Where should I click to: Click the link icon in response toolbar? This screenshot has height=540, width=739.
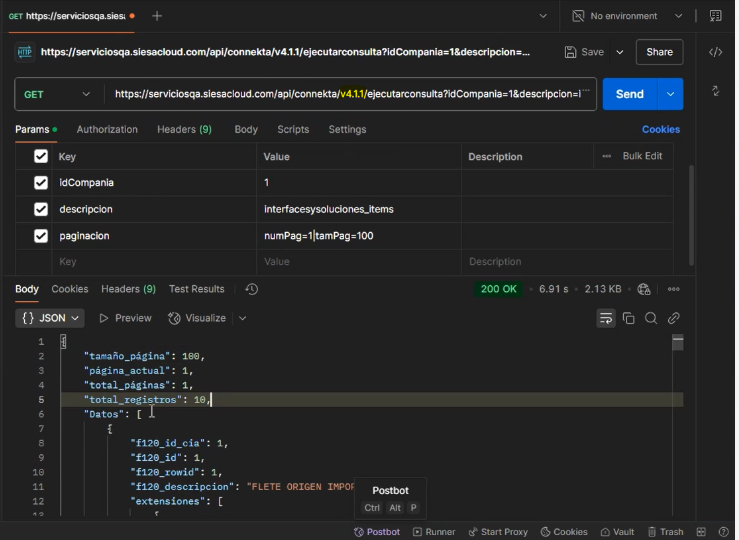[674, 318]
